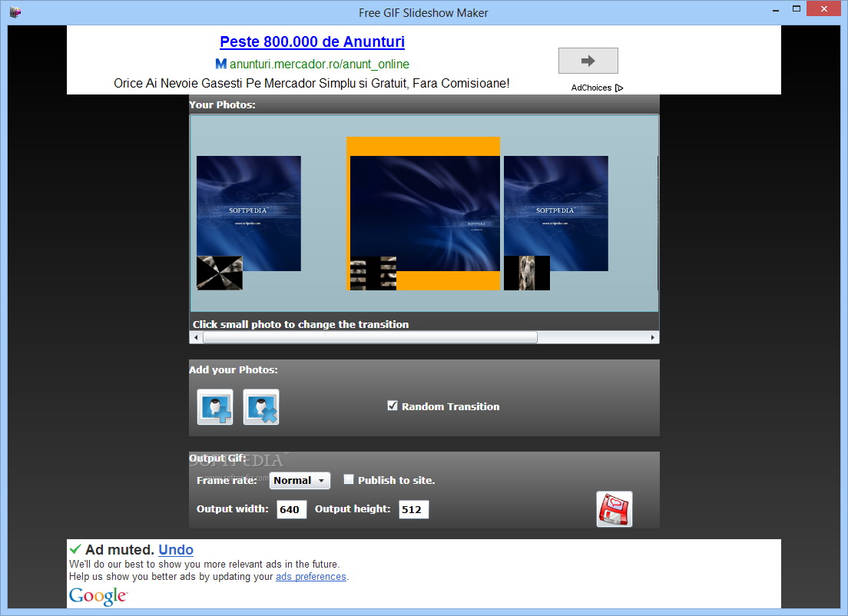Click the Mercador ad description text
848x616 pixels.
click(x=312, y=83)
